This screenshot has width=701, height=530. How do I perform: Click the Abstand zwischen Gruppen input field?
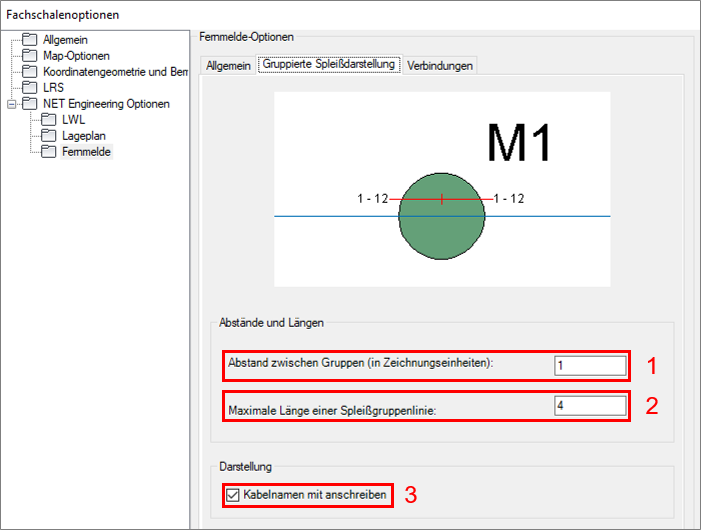point(590,366)
